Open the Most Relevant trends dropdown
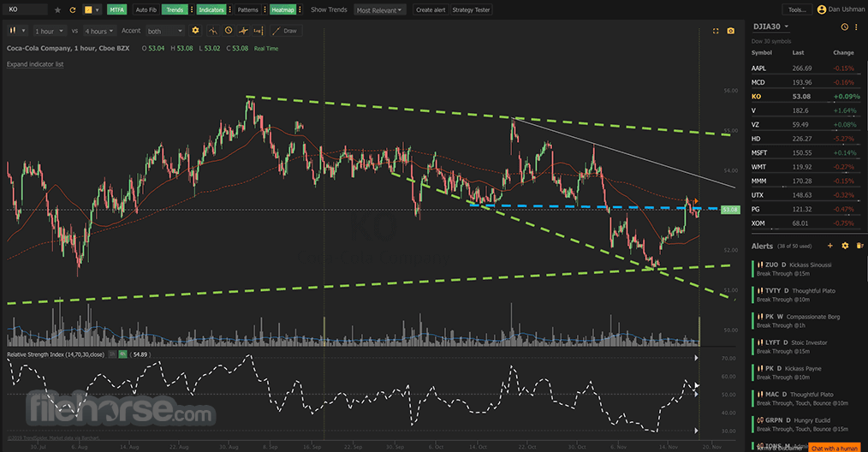The height and width of the screenshot is (452, 868). 380,10
